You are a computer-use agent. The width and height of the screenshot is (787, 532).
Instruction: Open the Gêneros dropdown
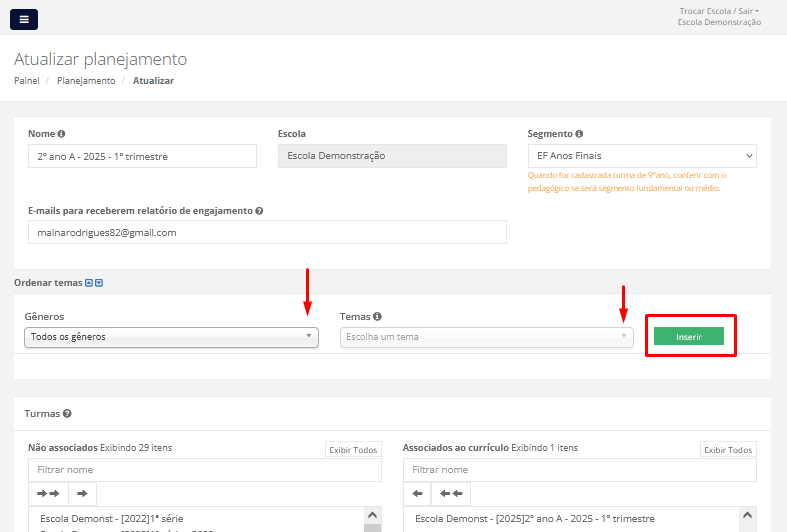[171, 337]
